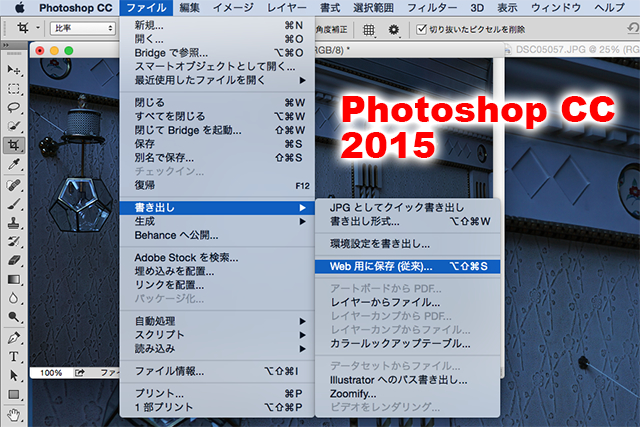Select the Hand tool

coord(15,412)
